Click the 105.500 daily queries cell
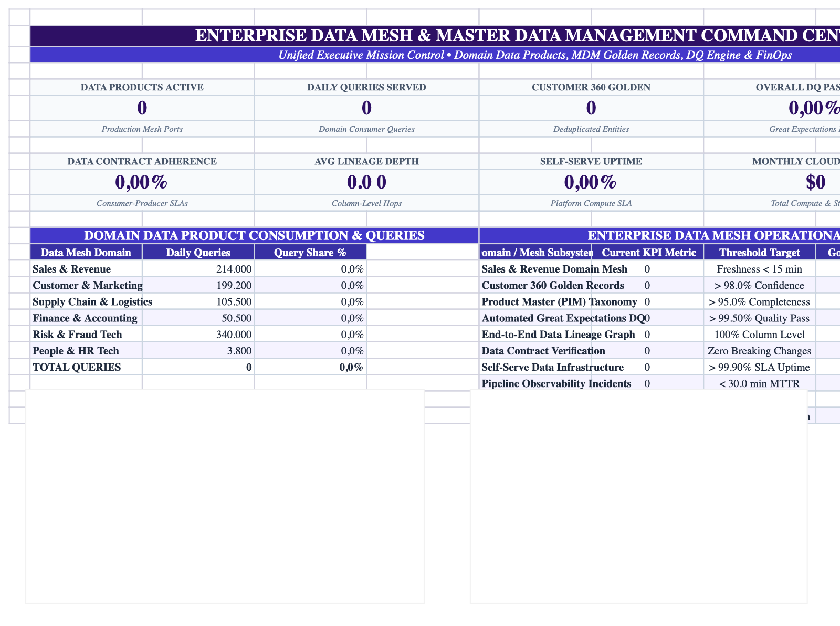This screenshot has width=840, height=626. 198,302
